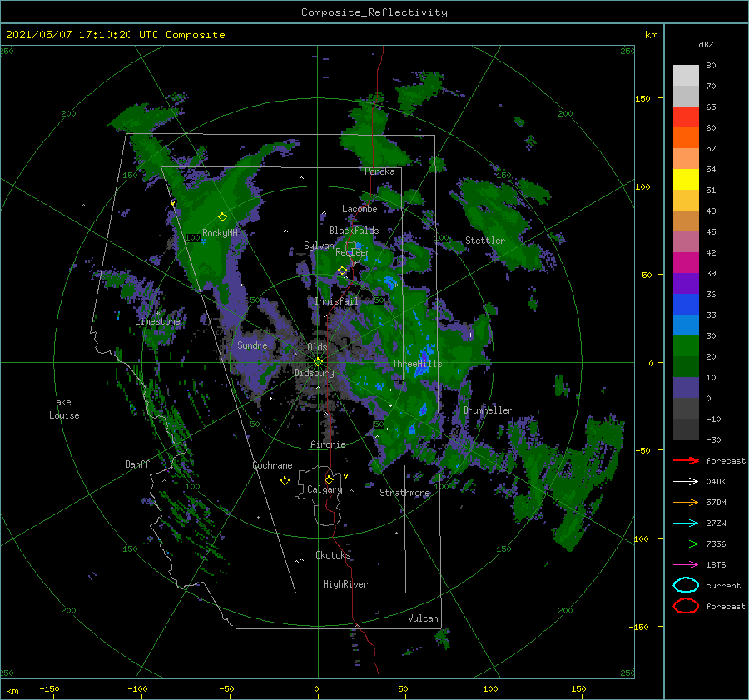This screenshot has height=700, width=749.
Task: Click the yellow diamond marker below RedDeer
Action: pos(342,271)
